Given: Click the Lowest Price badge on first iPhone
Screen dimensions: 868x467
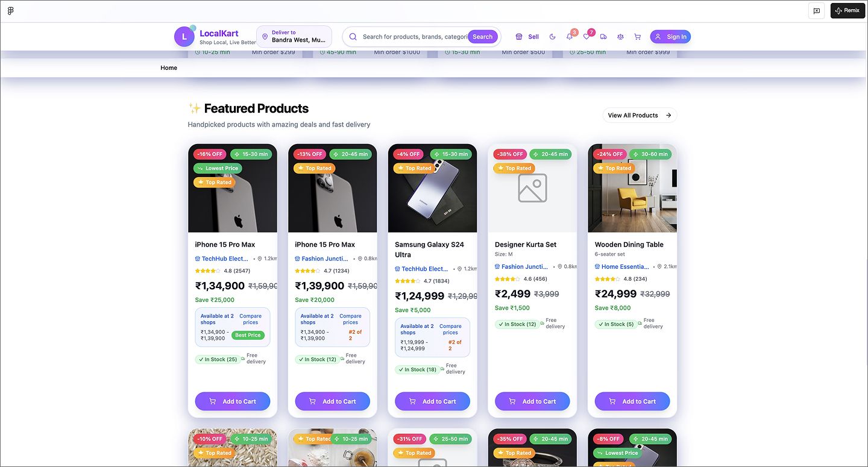Looking at the screenshot, I should click(218, 168).
